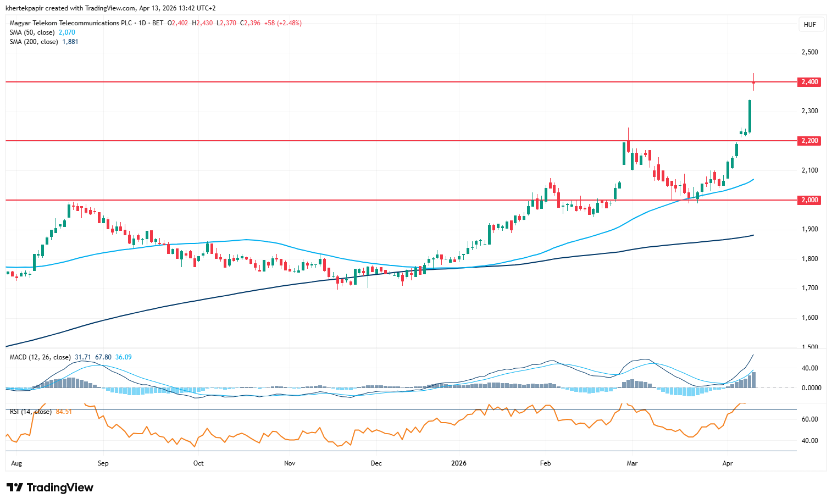Viewport: 832px width, 504px height.
Task: Click the MACD (12, 26, close) indicator label
Action: (x=40, y=357)
